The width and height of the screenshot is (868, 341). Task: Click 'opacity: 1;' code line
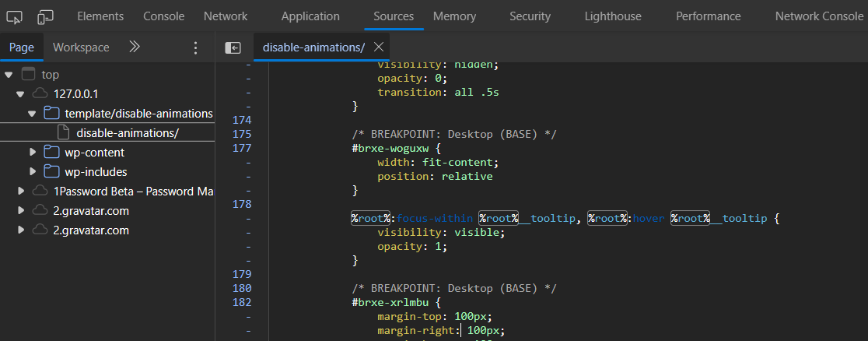pyautogui.click(x=412, y=246)
